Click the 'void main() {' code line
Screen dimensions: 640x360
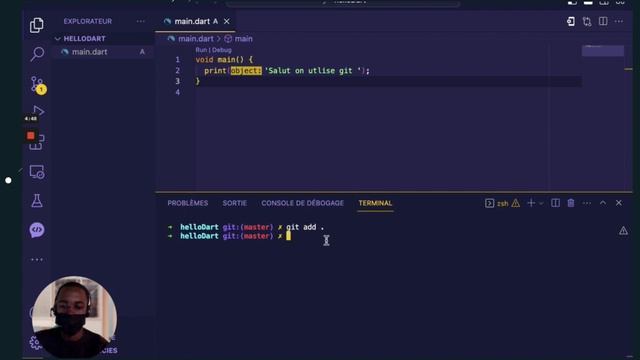click(x=224, y=60)
